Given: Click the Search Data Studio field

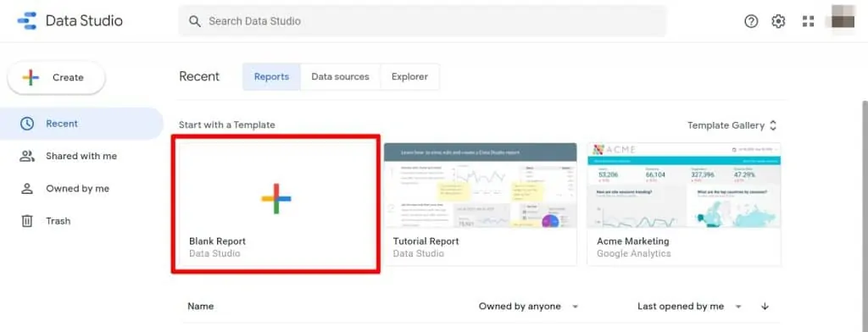Looking at the screenshot, I should tap(422, 21).
